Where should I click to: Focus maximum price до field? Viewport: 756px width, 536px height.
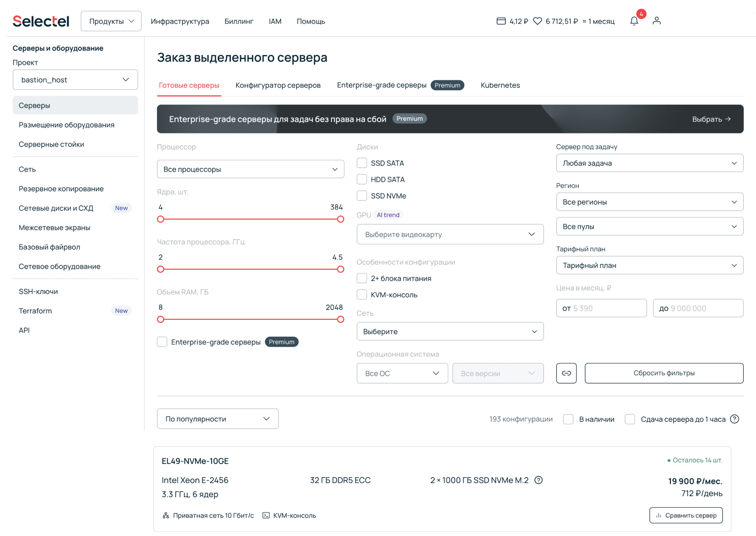(x=698, y=308)
